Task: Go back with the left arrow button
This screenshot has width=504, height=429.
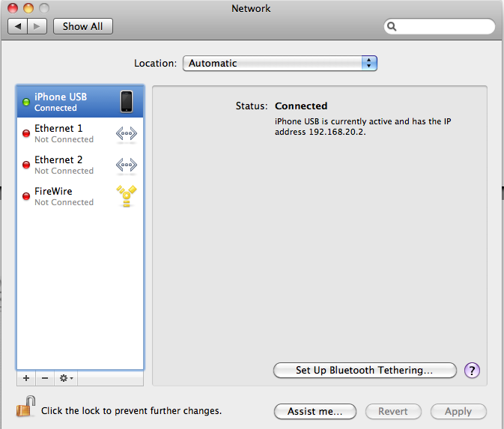Action: 18,26
